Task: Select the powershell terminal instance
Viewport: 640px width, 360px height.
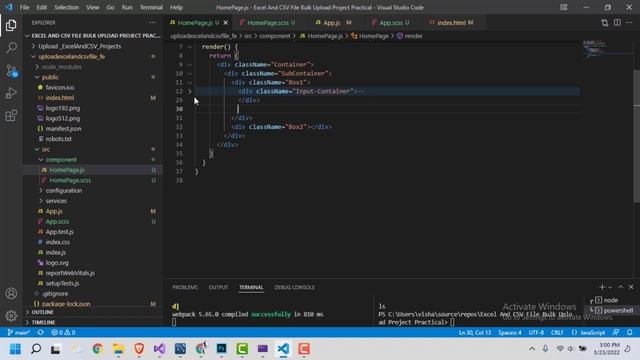Action: (x=613, y=311)
